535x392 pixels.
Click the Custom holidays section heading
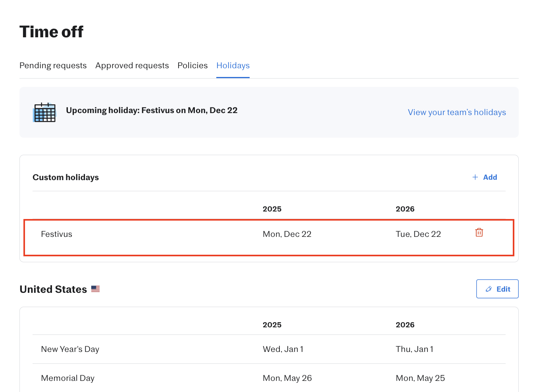tap(66, 177)
